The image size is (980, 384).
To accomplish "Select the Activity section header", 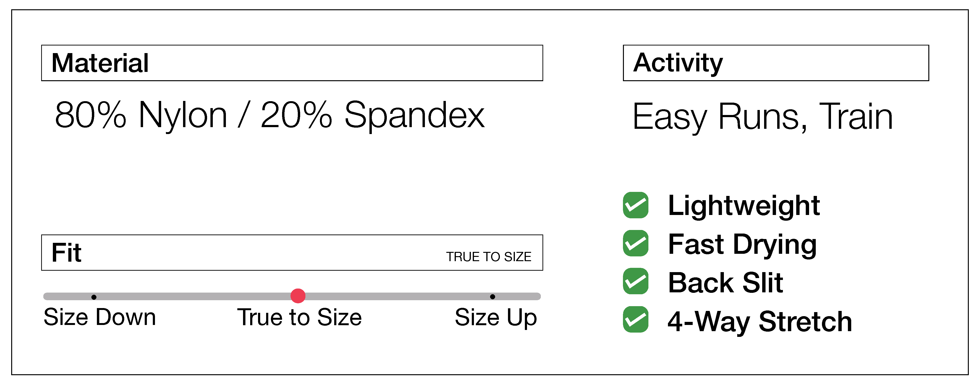I will click(678, 63).
